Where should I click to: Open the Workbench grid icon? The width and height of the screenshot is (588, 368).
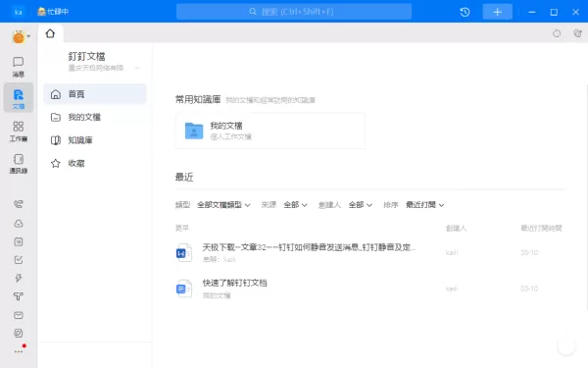[x=18, y=131]
